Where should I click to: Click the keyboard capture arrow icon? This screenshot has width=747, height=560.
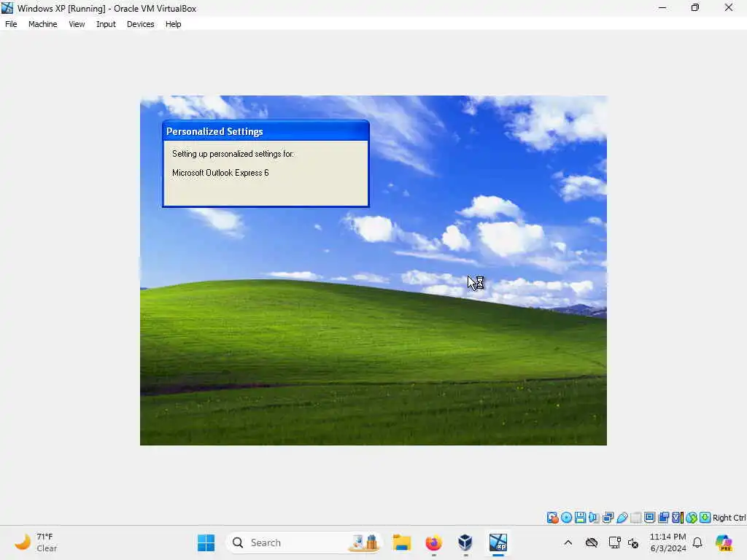pos(705,518)
